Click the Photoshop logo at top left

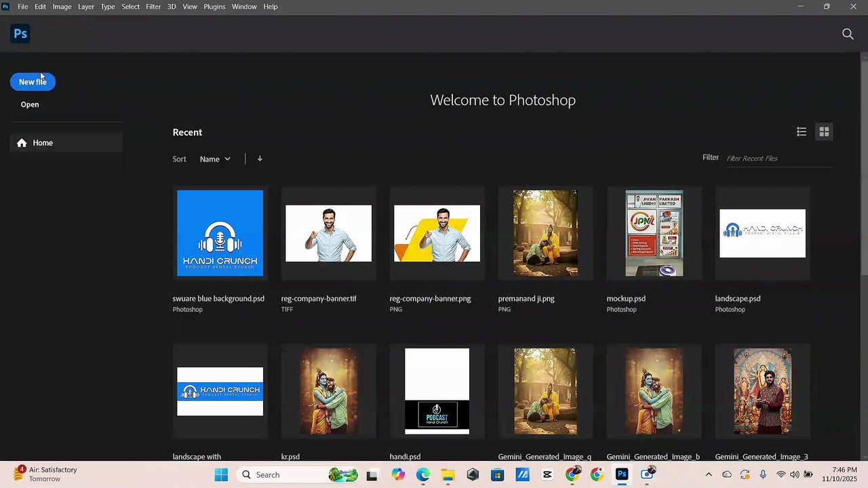(x=20, y=33)
